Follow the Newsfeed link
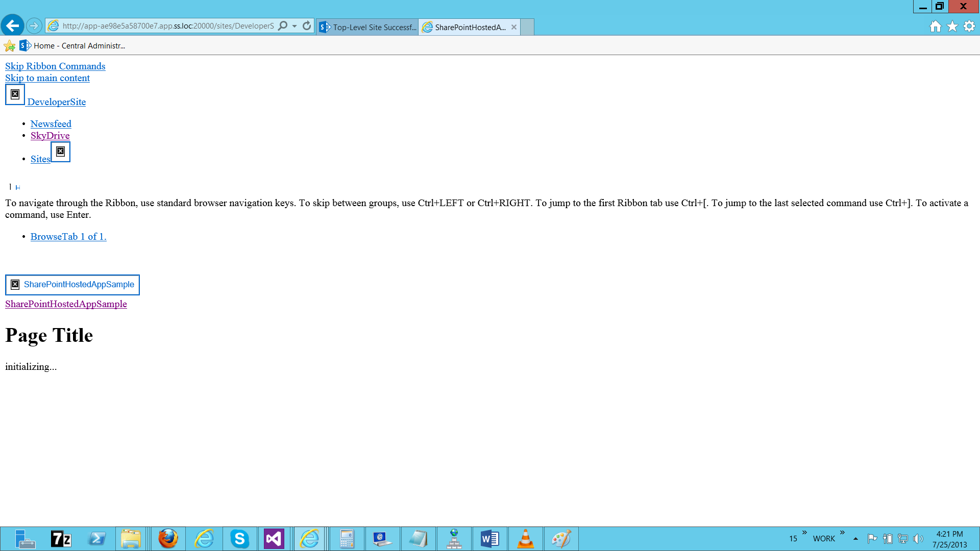Screen dimensions: 980x551 tap(51, 123)
